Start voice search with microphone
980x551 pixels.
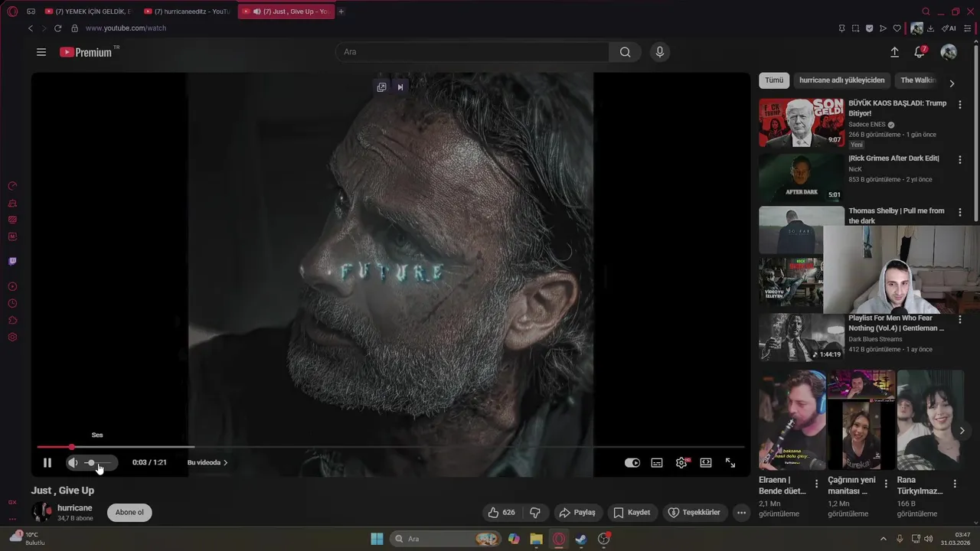point(660,52)
